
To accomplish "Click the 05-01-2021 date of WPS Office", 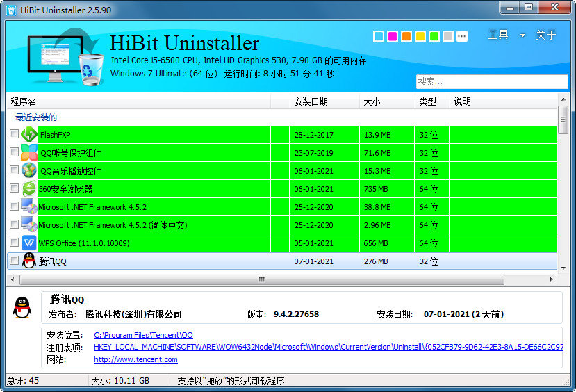I will [314, 243].
